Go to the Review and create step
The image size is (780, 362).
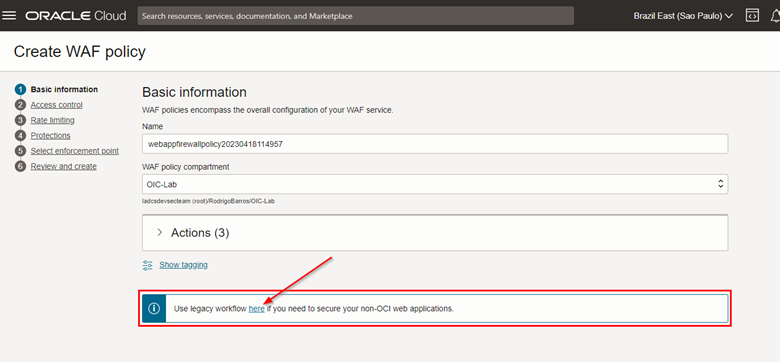click(x=64, y=167)
